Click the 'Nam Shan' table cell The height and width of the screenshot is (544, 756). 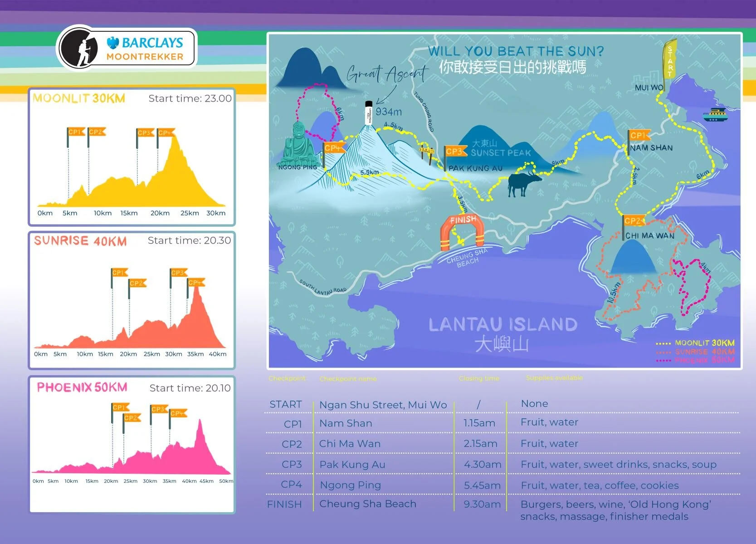[x=346, y=423]
